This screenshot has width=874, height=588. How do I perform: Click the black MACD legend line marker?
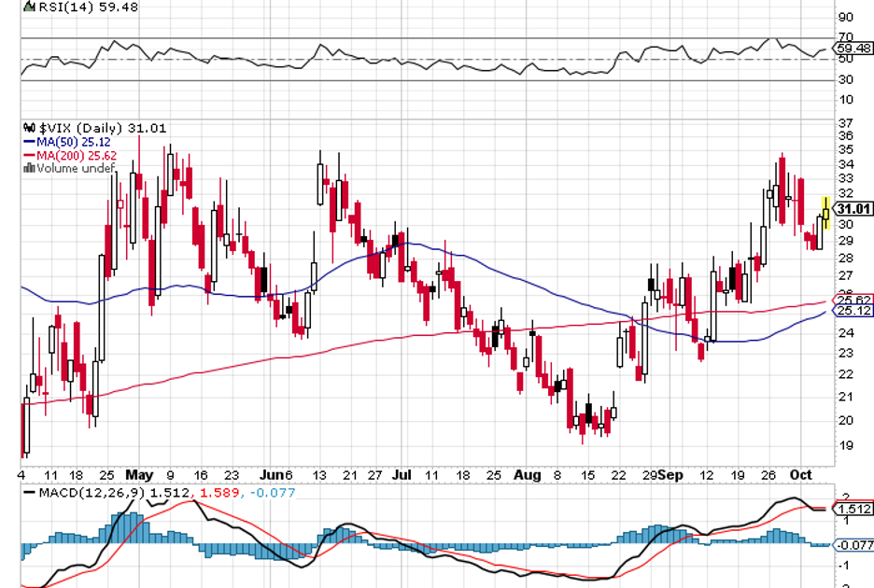(x=30, y=491)
